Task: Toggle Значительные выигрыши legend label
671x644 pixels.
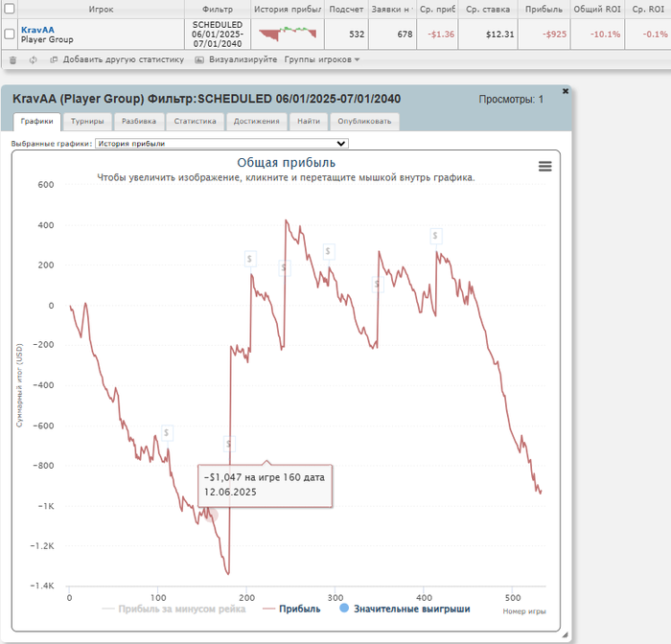Action: pos(411,609)
